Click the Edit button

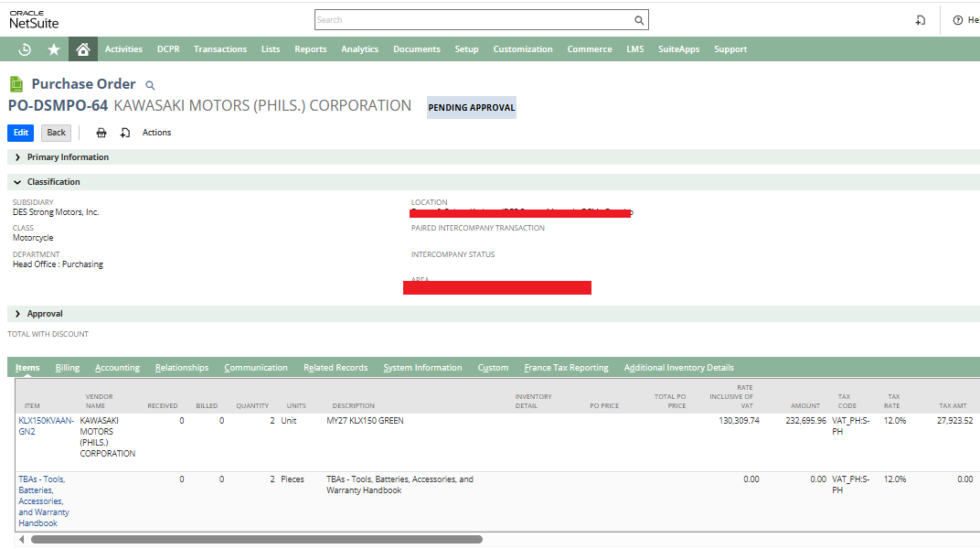(x=21, y=133)
